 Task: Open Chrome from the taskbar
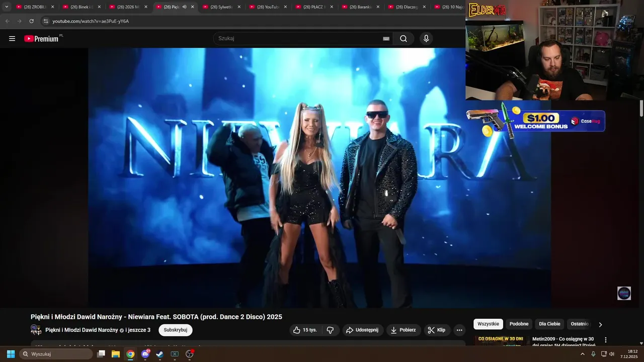click(130, 354)
